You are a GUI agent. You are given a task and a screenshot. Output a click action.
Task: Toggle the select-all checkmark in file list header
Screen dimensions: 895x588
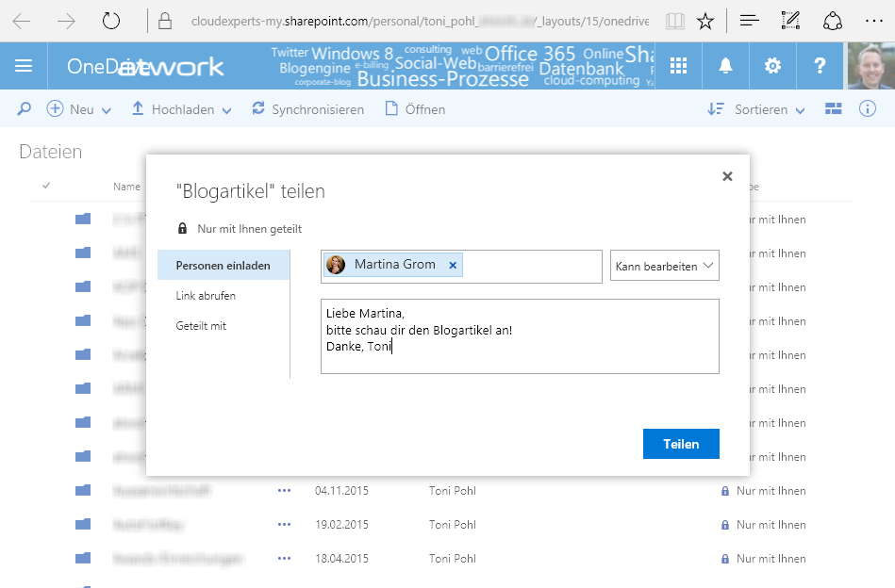pos(46,186)
